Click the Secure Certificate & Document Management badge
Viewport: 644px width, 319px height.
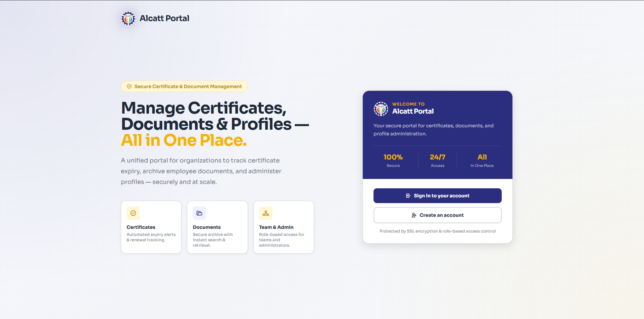pos(184,86)
